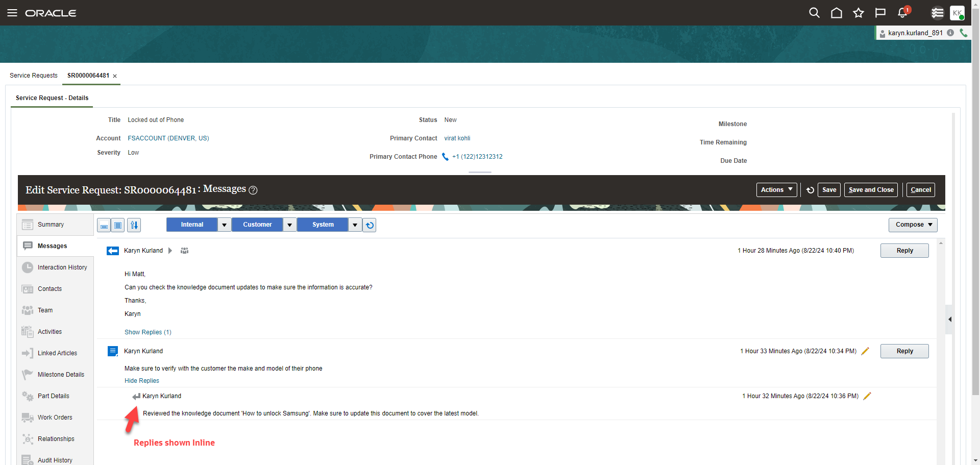
Task: Toggle message sort order icon
Action: [x=134, y=225]
